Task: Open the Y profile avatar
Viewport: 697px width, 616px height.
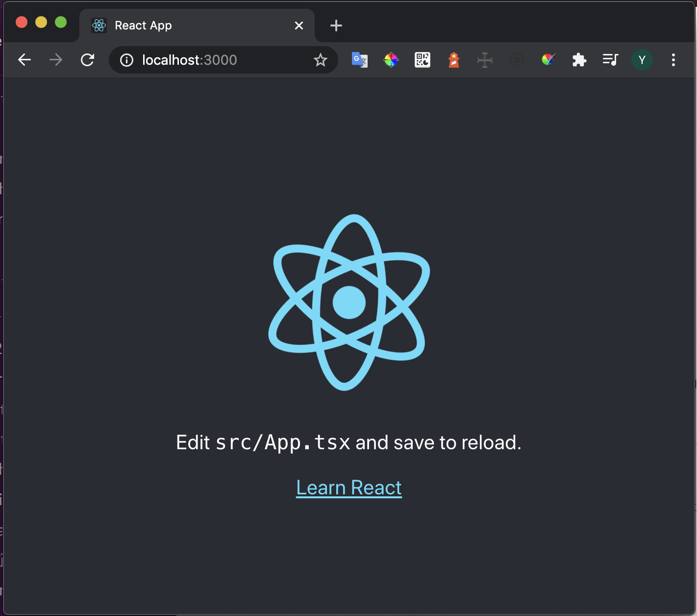Action: (642, 60)
